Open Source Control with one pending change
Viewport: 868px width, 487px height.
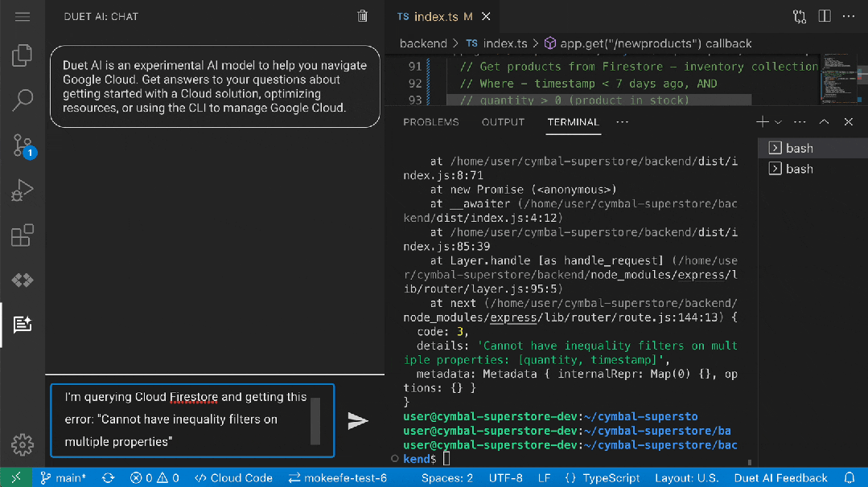[23, 146]
